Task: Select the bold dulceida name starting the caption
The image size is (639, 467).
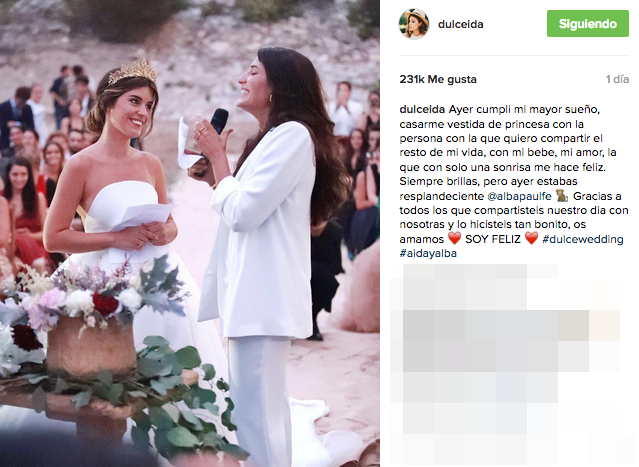Action: (422, 109)
